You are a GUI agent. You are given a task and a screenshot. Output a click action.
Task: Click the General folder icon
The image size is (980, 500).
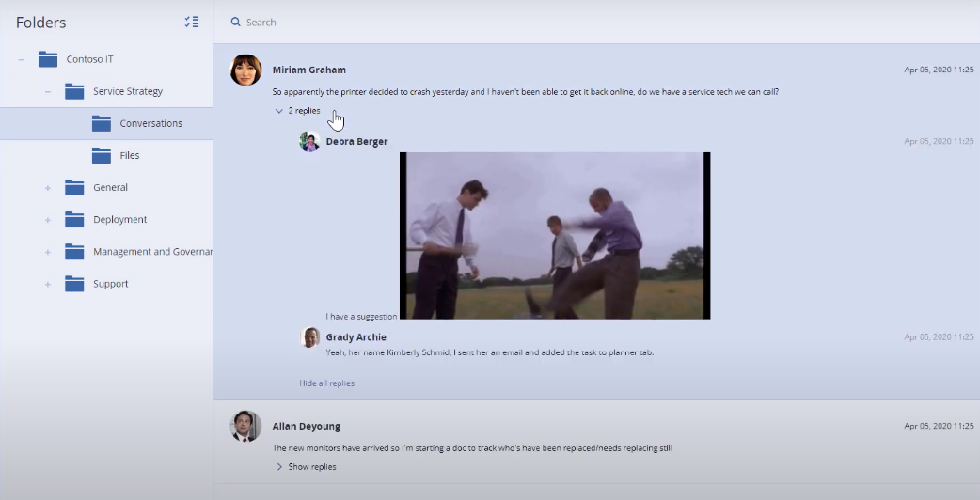click(x=74, y=187)
